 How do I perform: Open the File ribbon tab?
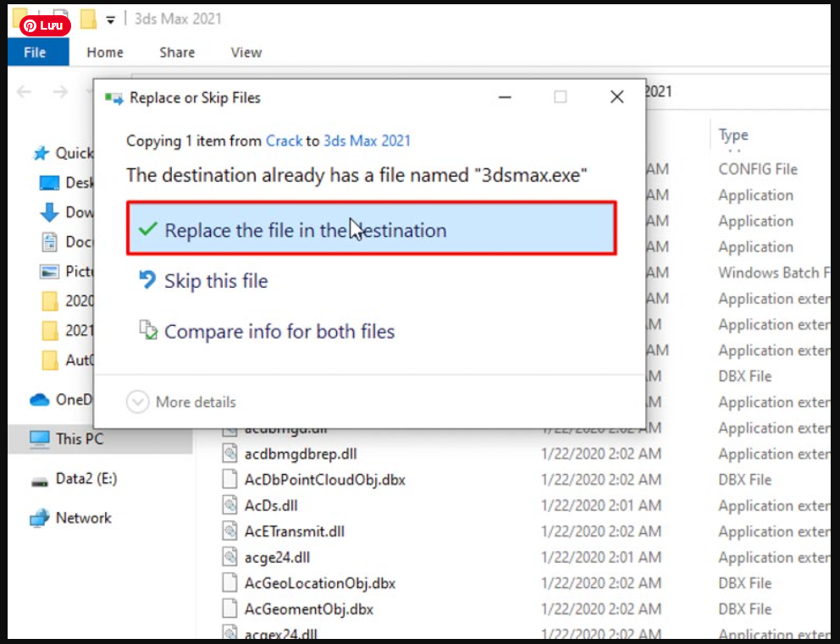tap(35, 52)
